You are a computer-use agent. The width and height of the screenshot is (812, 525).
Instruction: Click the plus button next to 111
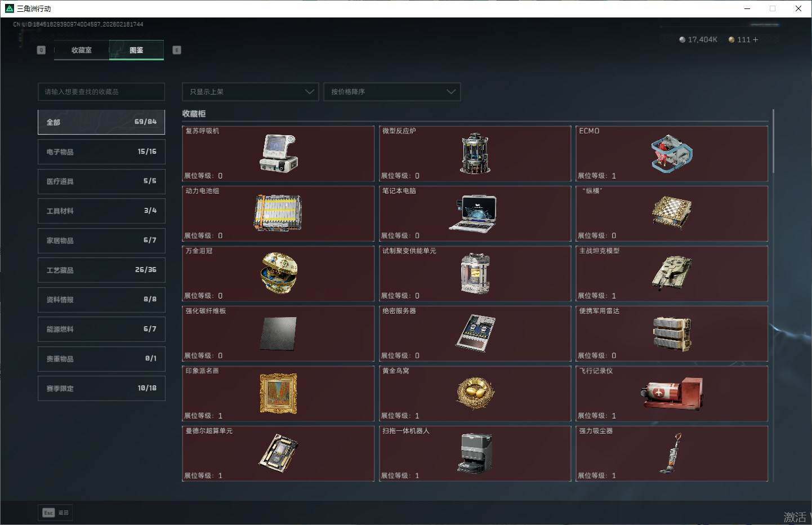pos(755,39)
